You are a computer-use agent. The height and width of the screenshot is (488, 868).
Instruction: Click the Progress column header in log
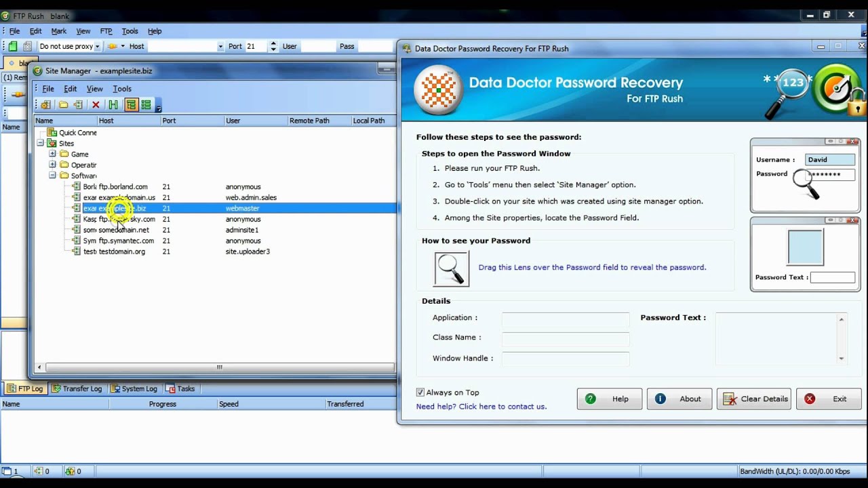pos(163,404)
